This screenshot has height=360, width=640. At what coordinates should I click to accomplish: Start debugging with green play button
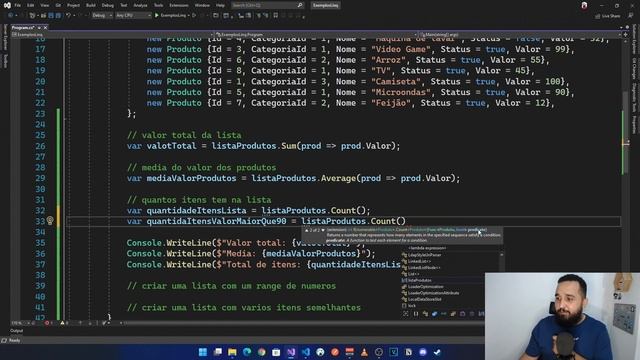coord(157,16)
